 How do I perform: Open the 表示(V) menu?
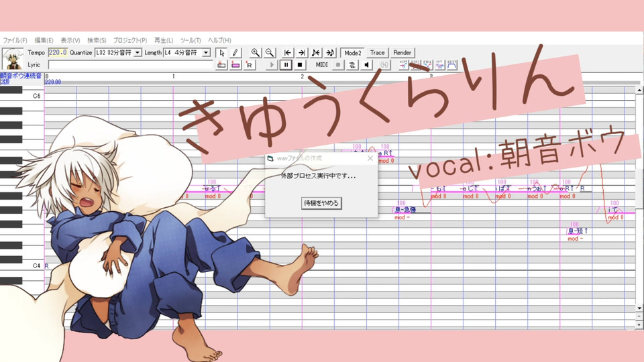(70, 40)
